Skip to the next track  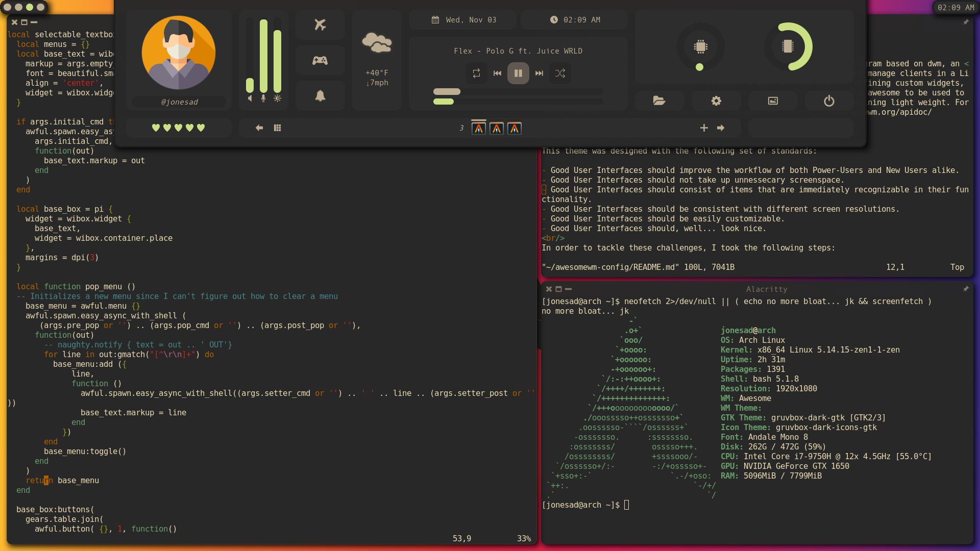tap(539, 73)
